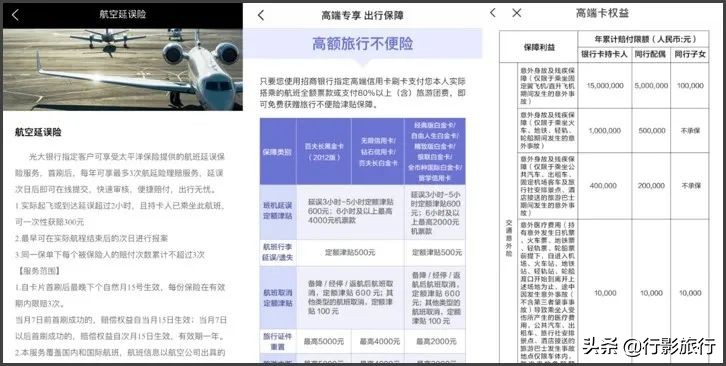
Task: Click the line 可一次性获赔300元
Action: point(50,222)
